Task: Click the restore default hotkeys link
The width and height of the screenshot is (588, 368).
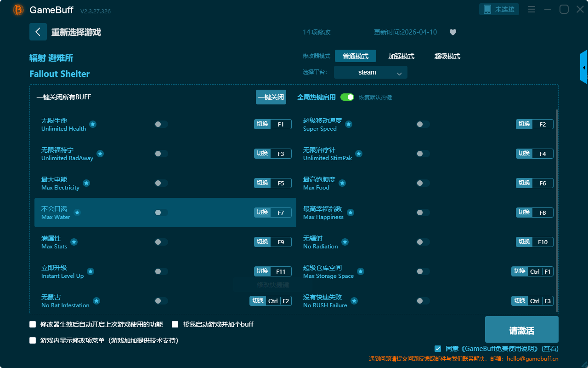Action: 375,98
